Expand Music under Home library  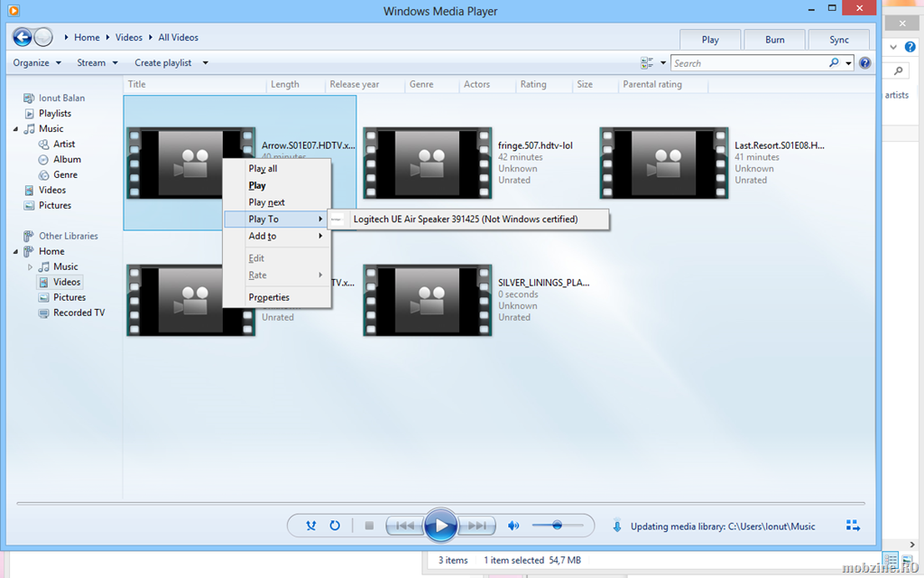coord(30,266)
